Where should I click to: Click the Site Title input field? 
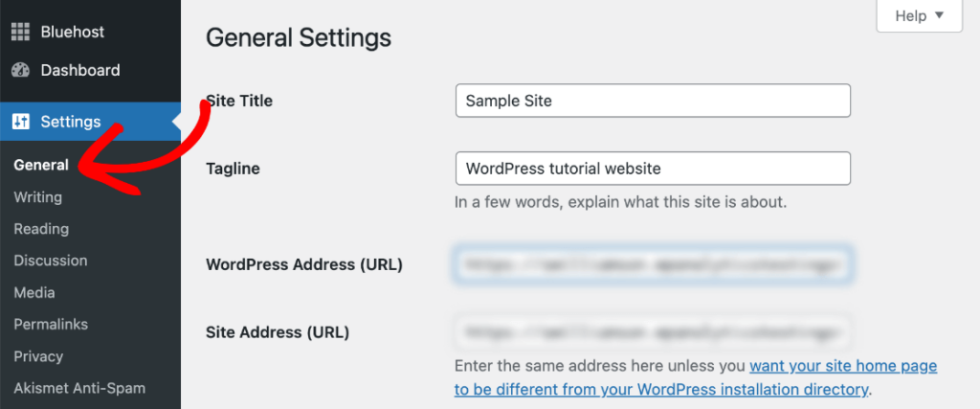pyautogui.click(x=653, y=101)
